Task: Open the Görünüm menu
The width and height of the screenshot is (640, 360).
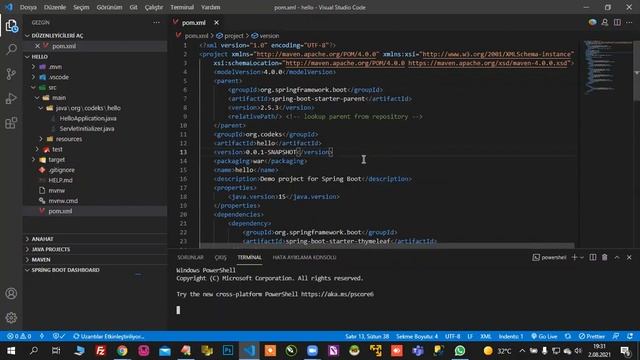Action: (x=109, y=7)
